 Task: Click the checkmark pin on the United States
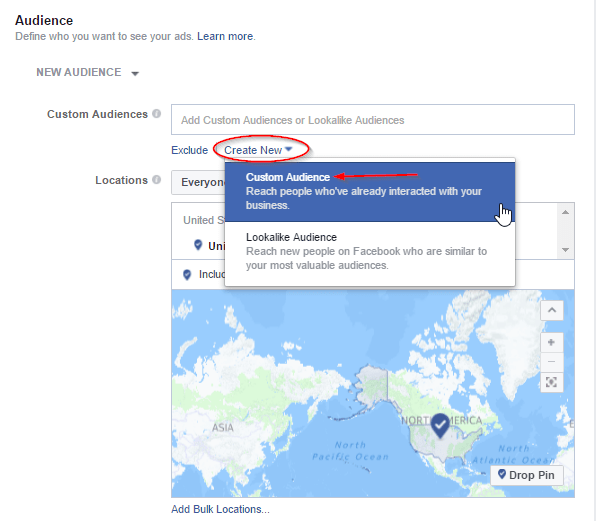tap(440, 426)
